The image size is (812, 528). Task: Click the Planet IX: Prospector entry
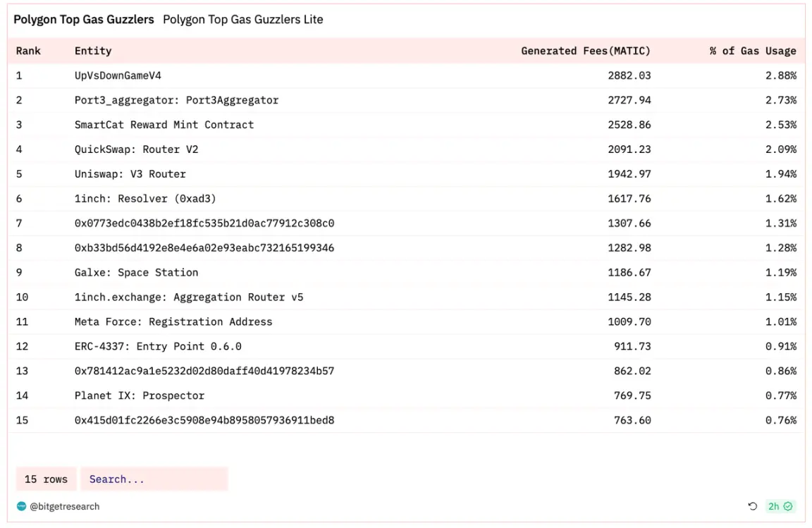click(x=140, y=396)
